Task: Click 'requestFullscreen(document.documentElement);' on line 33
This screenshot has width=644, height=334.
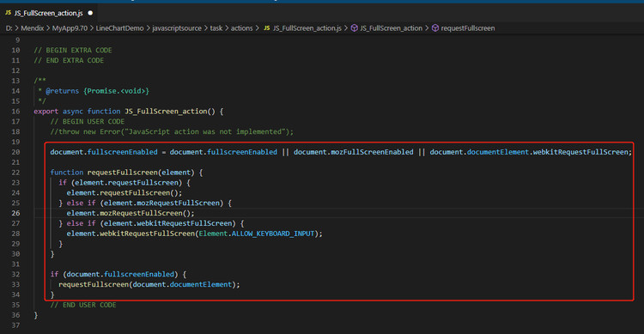Action: click(x=149, y=285)
